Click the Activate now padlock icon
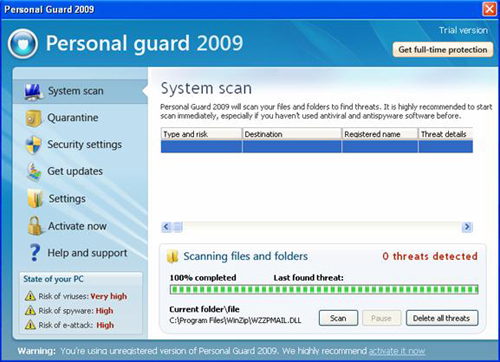This screenshot has height=362, width=500. coord(35,226)
